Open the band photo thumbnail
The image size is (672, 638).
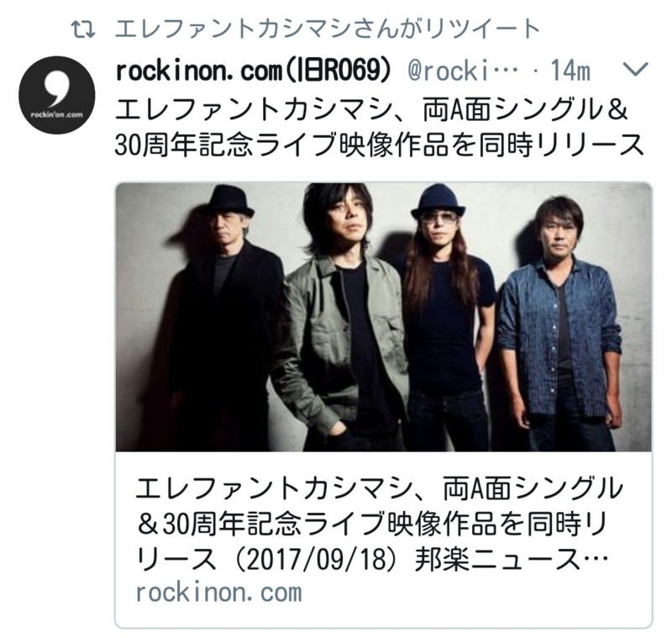pyautogui.click(x=384, y=317)
